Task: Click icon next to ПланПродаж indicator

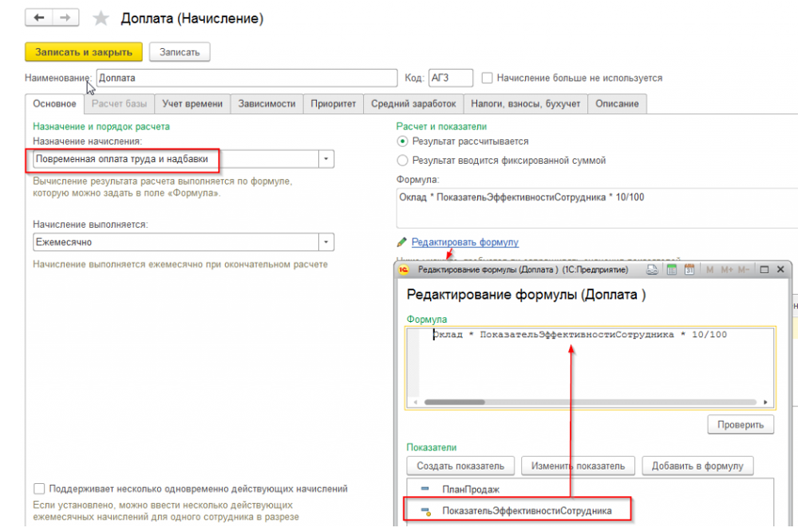Action: [425, 489]
